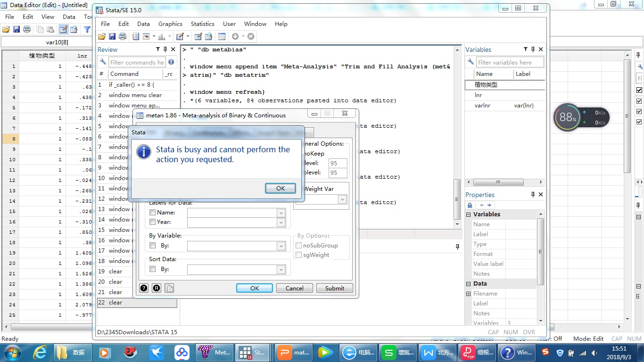Pin the Review panel
This screenshot has width=644, height=362.
[x=165, y=49]
